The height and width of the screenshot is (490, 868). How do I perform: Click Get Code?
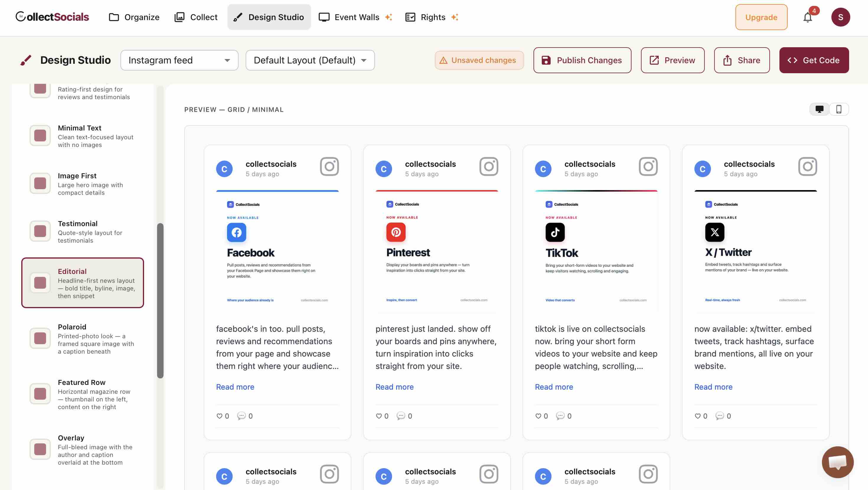tap(814, 60)
